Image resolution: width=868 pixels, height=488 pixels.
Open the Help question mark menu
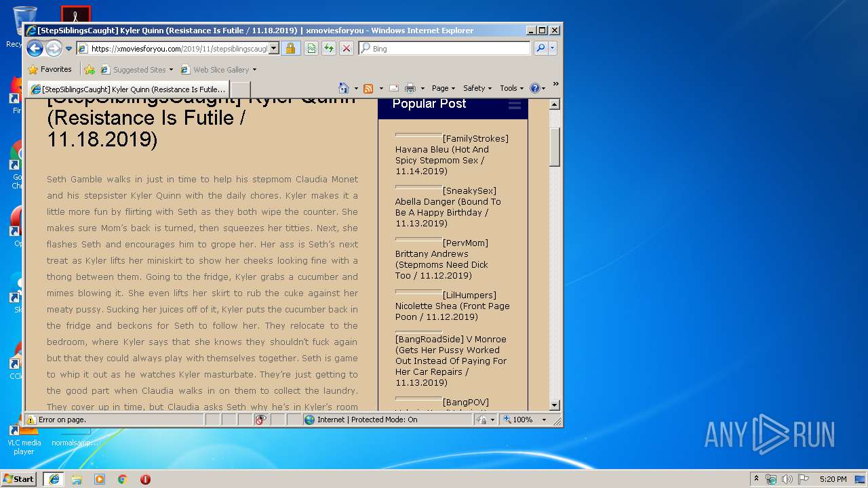tap(537, 88)
